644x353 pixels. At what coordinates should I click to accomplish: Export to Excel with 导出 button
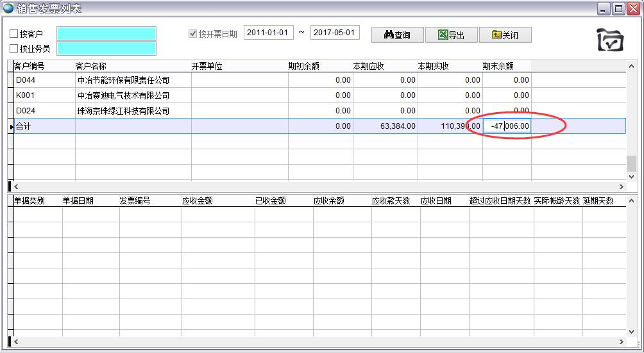coord(451,35)
